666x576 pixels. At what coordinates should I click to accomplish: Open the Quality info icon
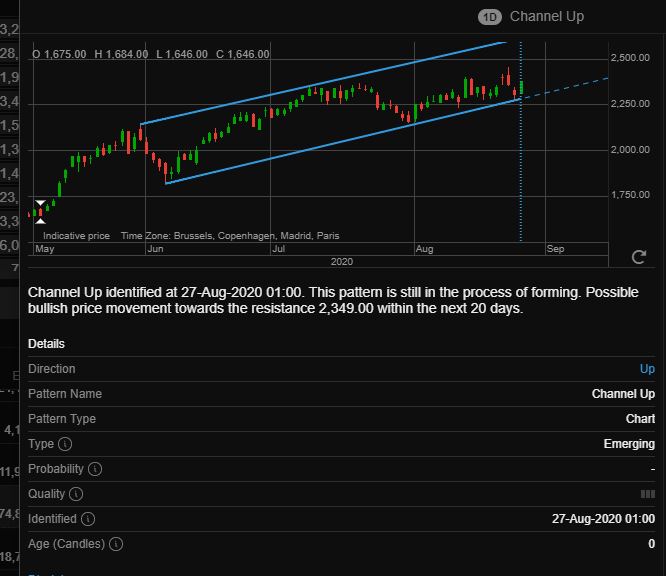tap(76, 494)
